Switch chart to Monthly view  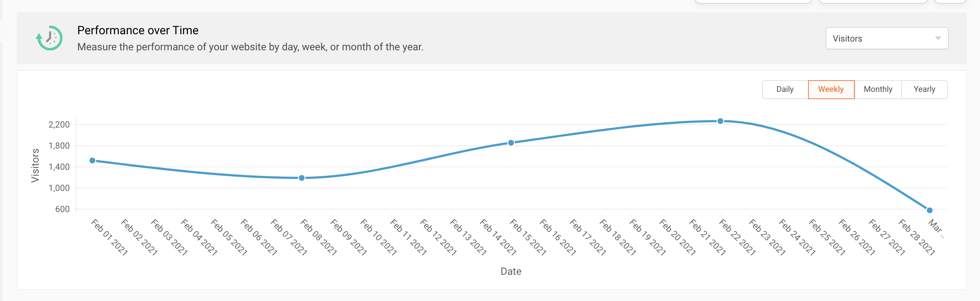(x=878, y=89)
